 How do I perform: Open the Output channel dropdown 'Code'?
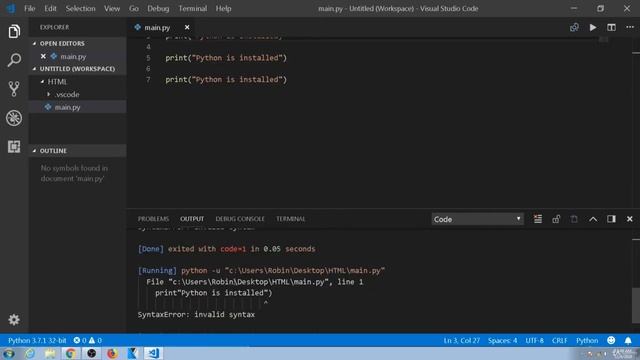477,219
